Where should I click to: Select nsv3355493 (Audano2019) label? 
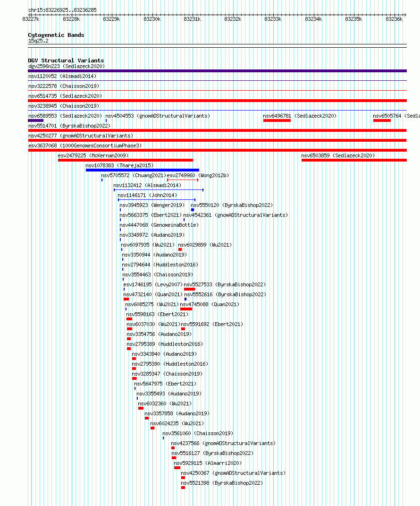[x=169, y=394]
